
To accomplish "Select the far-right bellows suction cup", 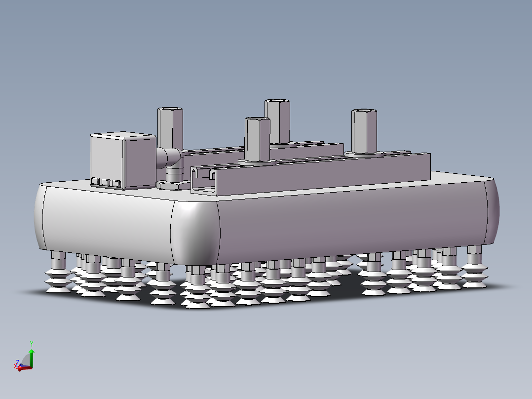I will point(474,267).
